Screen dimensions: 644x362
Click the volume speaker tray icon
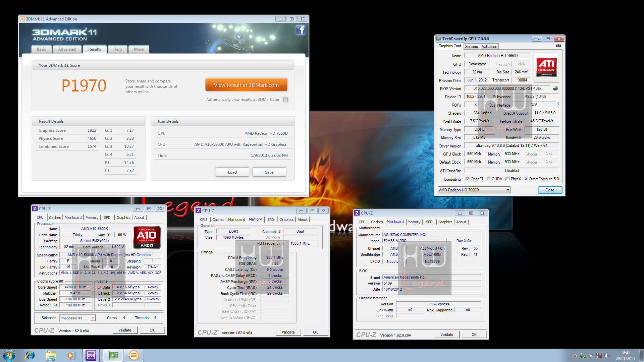pos(607,356)
